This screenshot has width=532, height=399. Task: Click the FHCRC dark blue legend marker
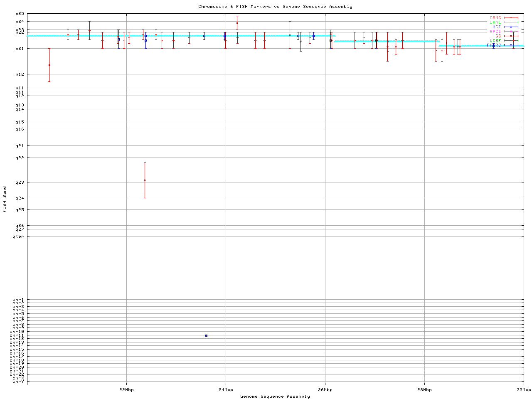511,45
